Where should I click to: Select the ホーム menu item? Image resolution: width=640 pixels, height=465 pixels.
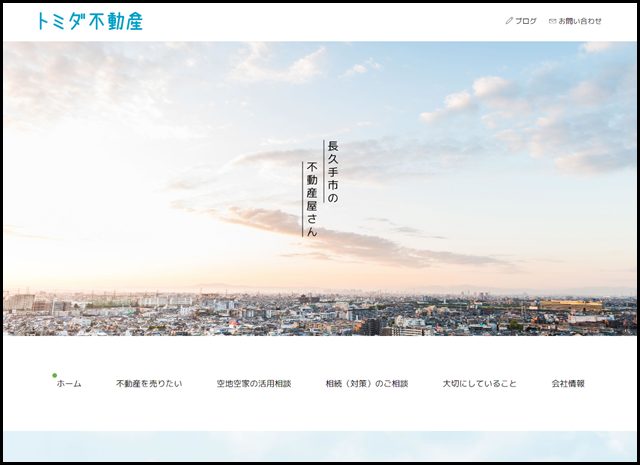coord(69,384)
